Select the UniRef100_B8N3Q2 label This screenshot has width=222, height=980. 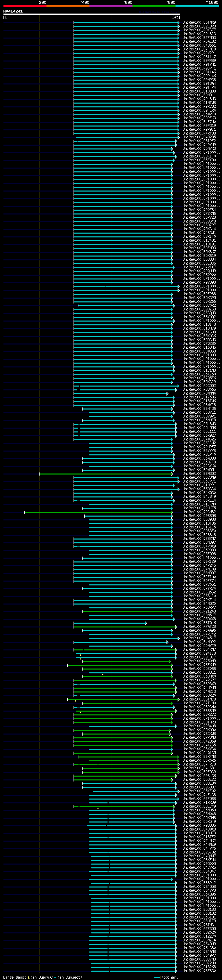click(199, 473)
